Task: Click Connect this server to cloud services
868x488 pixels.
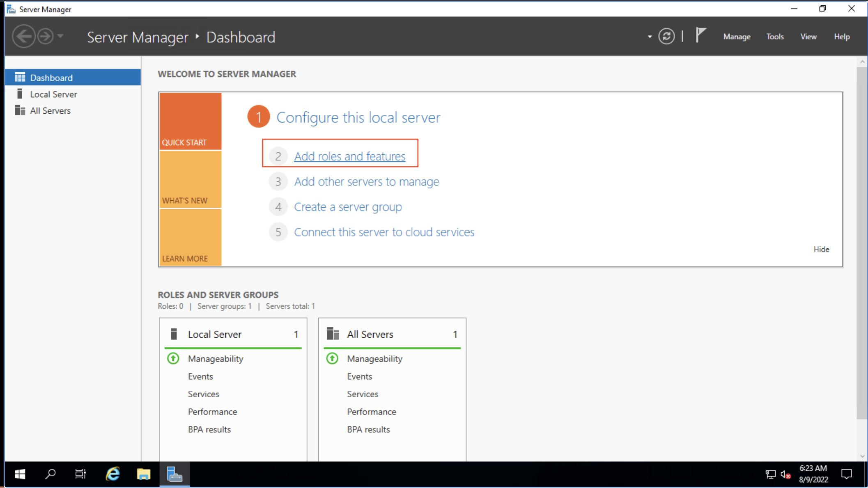Action: [384, 232]
